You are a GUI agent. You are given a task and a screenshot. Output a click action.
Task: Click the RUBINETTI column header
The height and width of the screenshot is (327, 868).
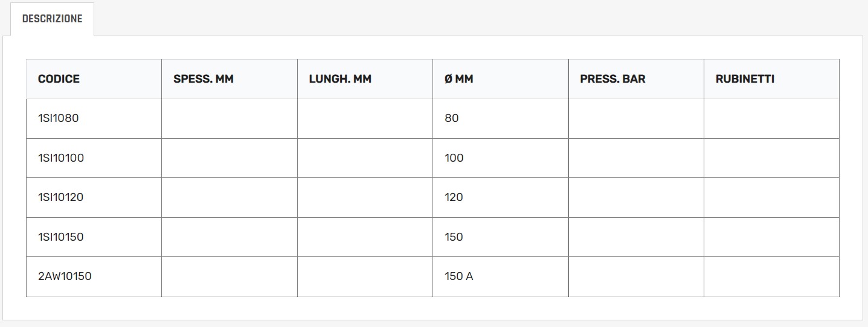click(x=745, y=79)
